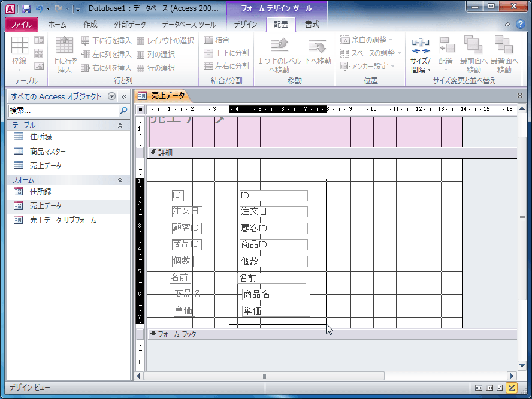
Task: Click Design View icon in status bar
Action: pos(511,387)
